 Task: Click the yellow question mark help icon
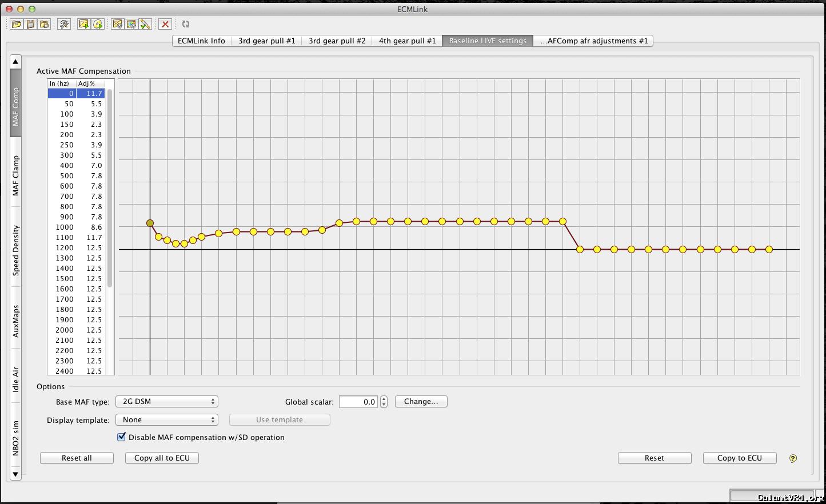point(793,458)
